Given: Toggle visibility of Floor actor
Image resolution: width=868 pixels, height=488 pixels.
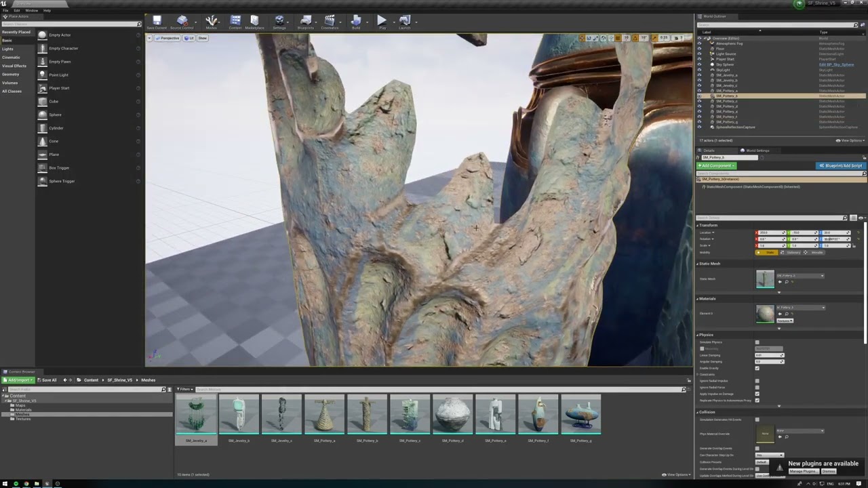Looking at the screenshot, I should pos(700,49).
